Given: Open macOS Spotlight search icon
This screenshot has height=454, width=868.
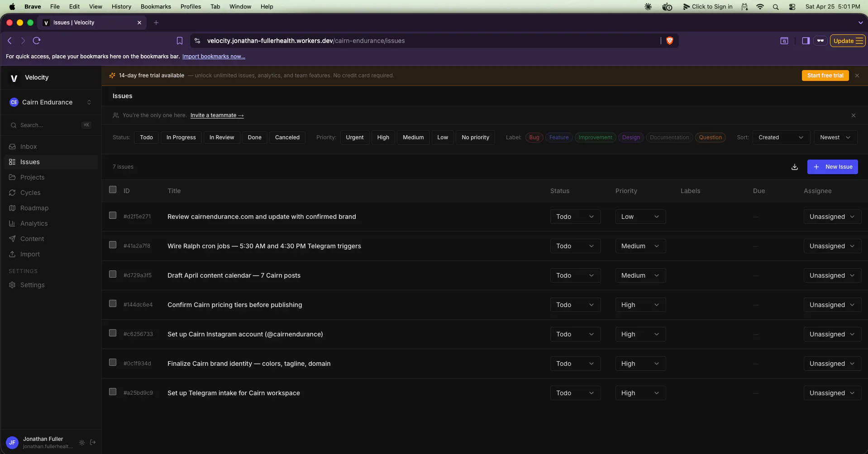Looking at the screenshot, I should click(776, 7).
